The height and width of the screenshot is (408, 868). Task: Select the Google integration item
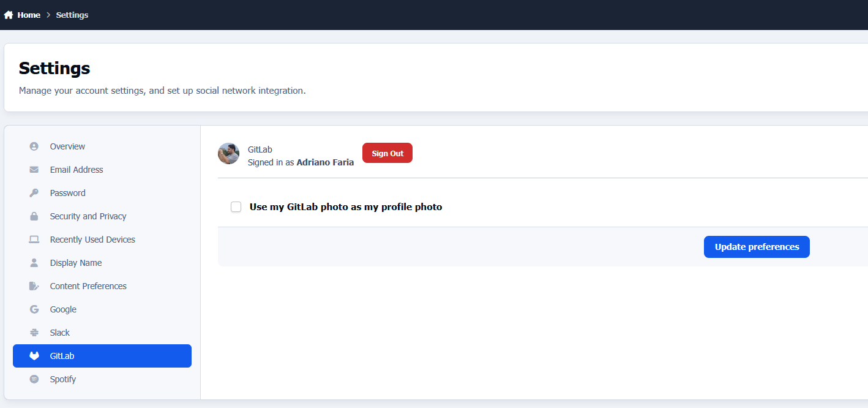pos(102,309)
